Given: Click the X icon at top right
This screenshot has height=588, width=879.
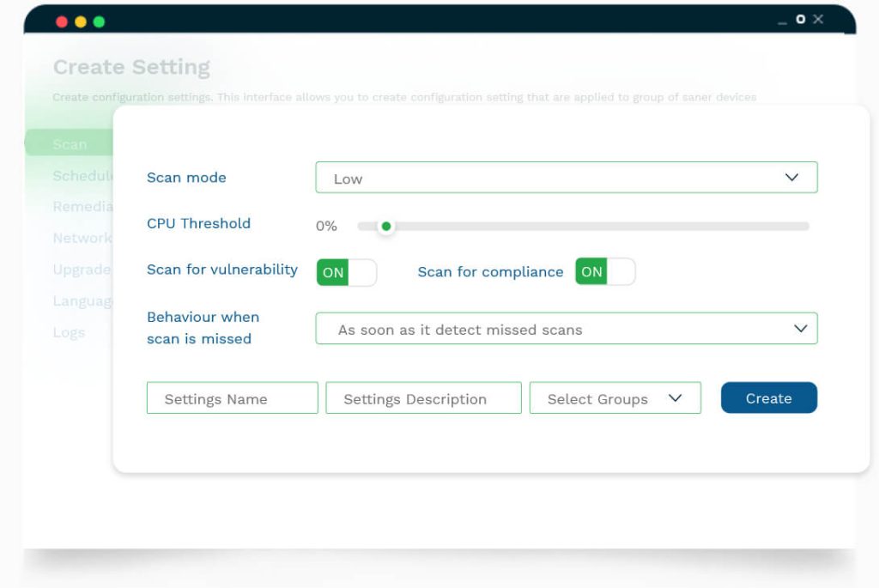Looking at the screenshot, I should tap(818, 19).
